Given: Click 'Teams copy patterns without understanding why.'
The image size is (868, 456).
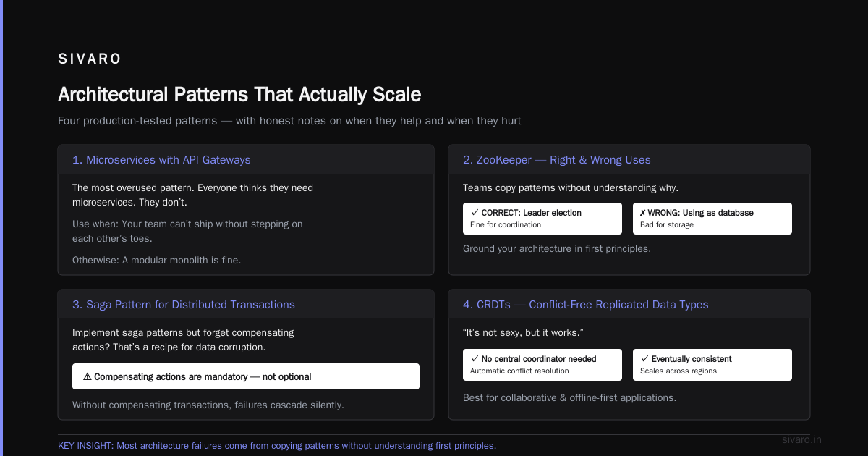Looking at the screenshot, I should 571,188.
